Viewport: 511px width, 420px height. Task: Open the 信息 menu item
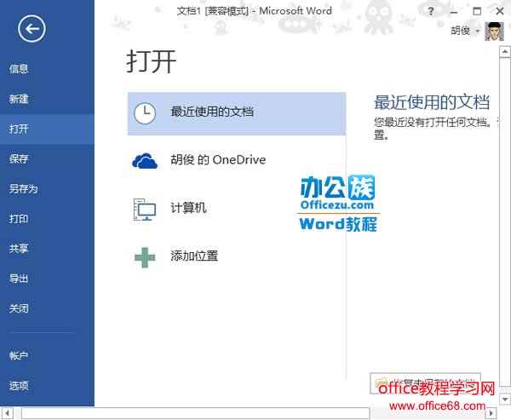click(x=47, y=69)
